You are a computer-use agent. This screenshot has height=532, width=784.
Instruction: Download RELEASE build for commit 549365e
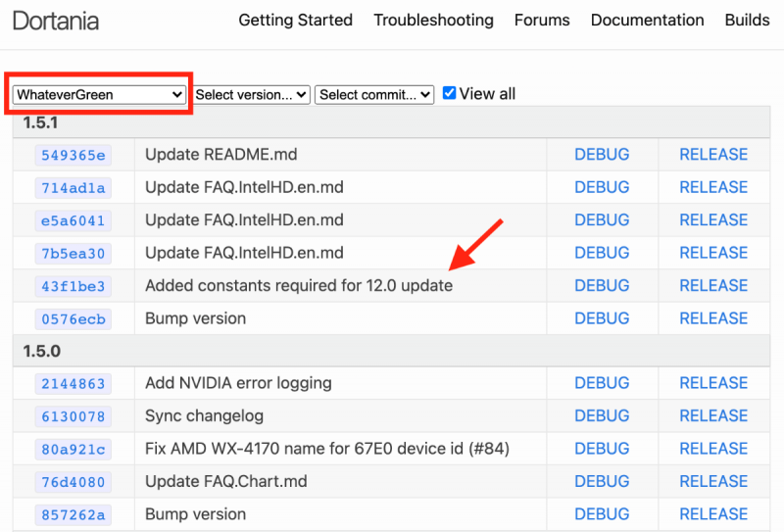click(713, 154)
